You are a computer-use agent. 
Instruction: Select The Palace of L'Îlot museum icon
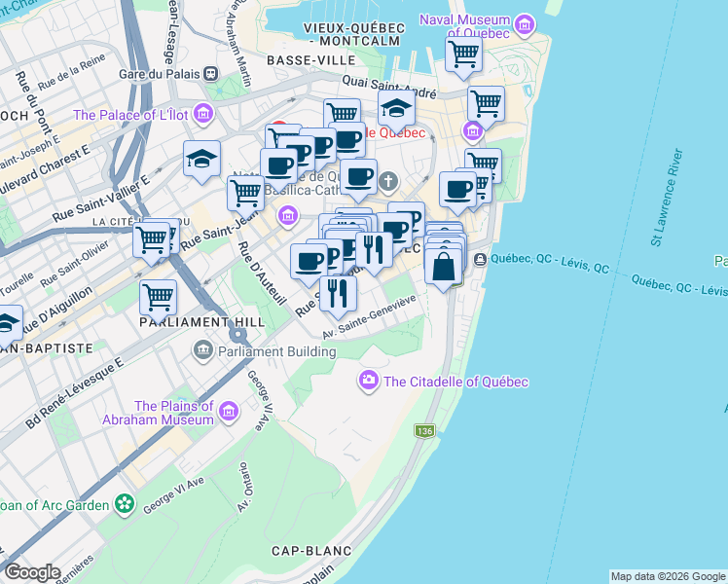[203, 114]
